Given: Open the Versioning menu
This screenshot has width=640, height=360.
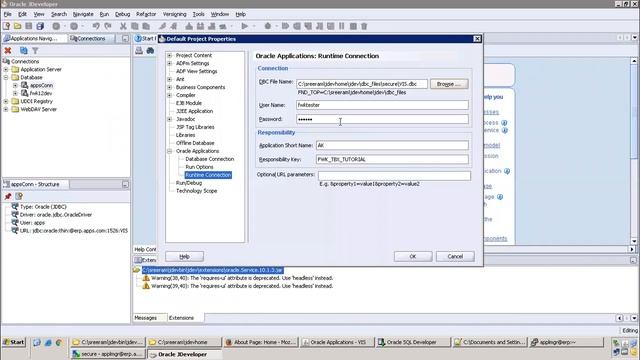Looking at the screenshot, I should 174,14.
